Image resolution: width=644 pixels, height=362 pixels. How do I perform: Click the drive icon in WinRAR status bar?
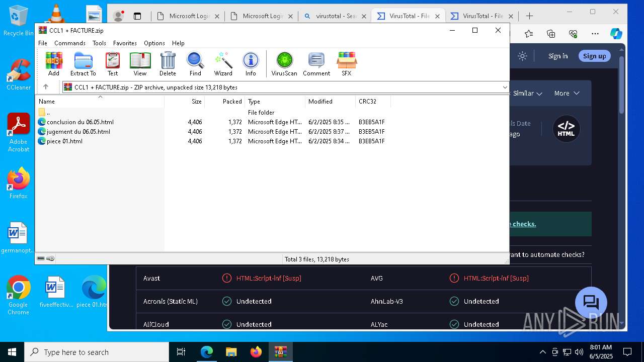click(41, 258)
